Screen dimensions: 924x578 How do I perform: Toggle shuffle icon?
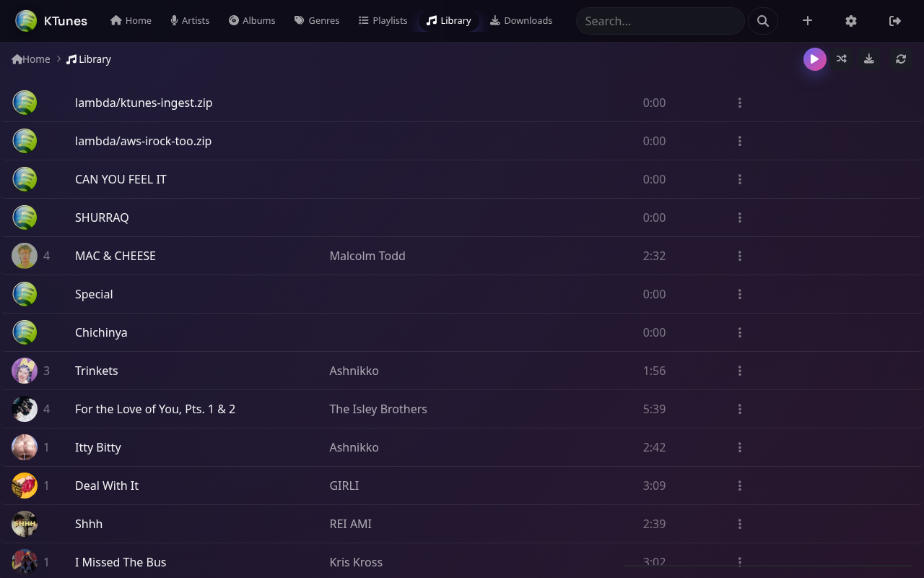[x=842, y=59]
